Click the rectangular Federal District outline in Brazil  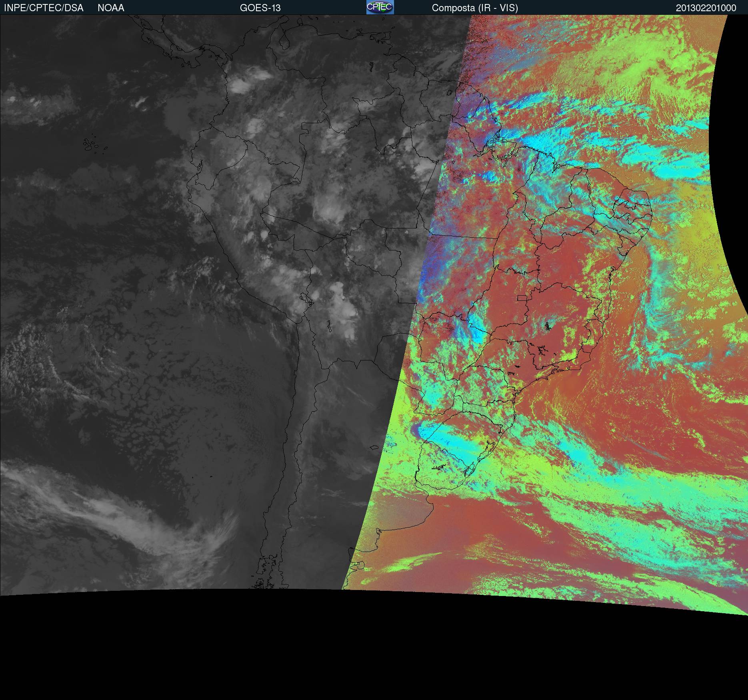(x=522, y=298)
